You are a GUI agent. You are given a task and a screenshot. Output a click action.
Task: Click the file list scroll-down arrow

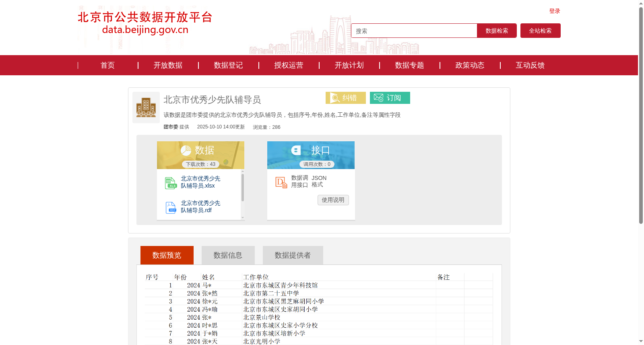click(x=243, y=218)
